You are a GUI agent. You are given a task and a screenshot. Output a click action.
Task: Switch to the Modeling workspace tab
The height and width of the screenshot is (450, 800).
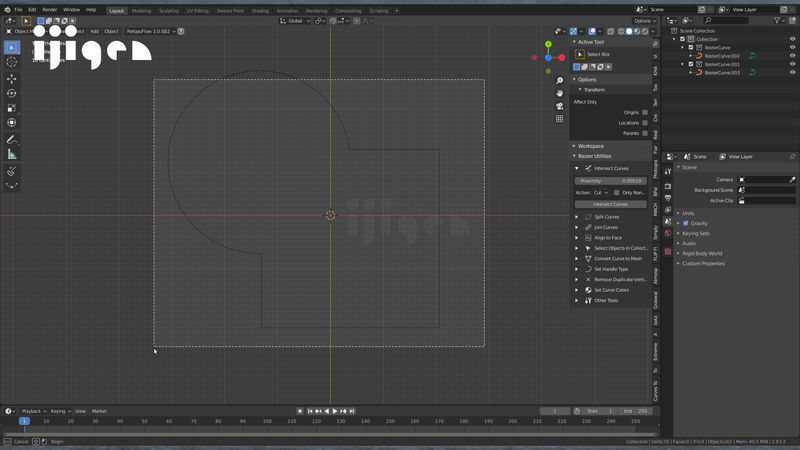(141, 11)
